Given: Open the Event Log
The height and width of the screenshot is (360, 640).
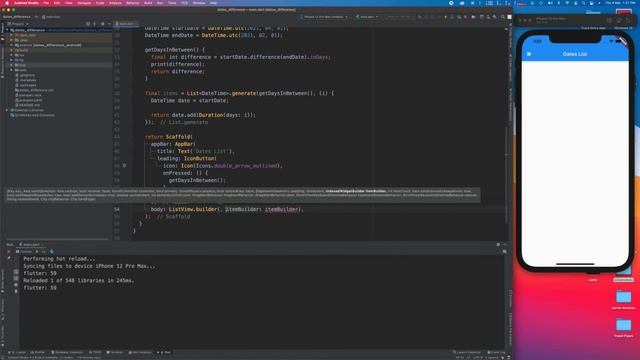Looking at the screenshot, I should click(x=496, y=352).
